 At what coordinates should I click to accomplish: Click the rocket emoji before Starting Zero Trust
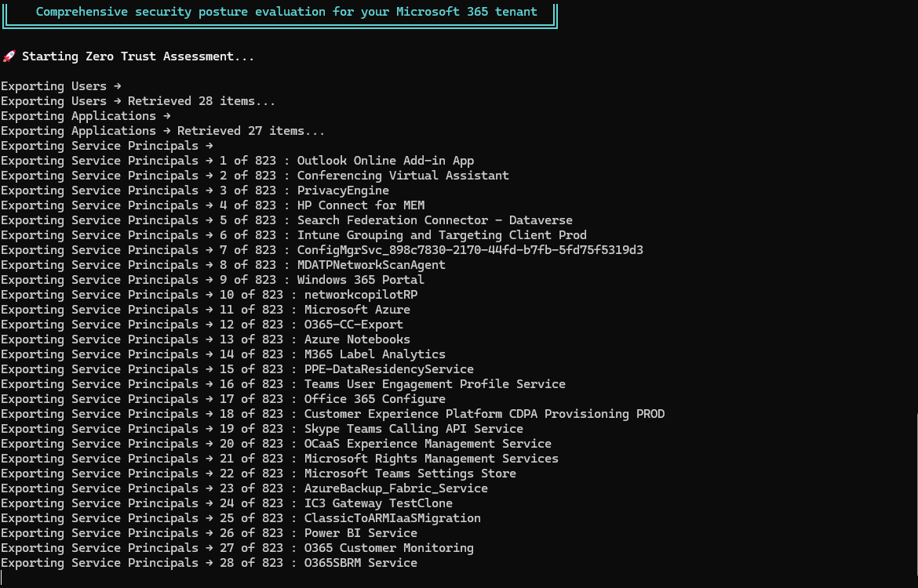(x=9, y=56)
